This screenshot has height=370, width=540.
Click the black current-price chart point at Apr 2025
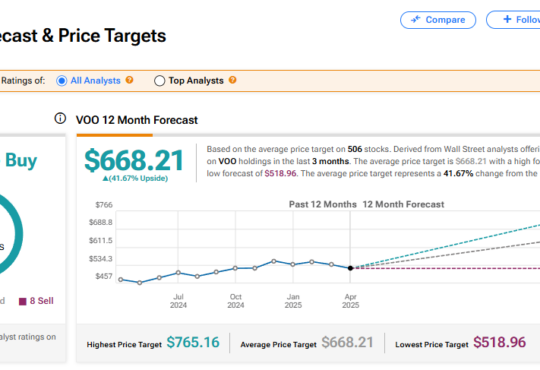(350, 268)
